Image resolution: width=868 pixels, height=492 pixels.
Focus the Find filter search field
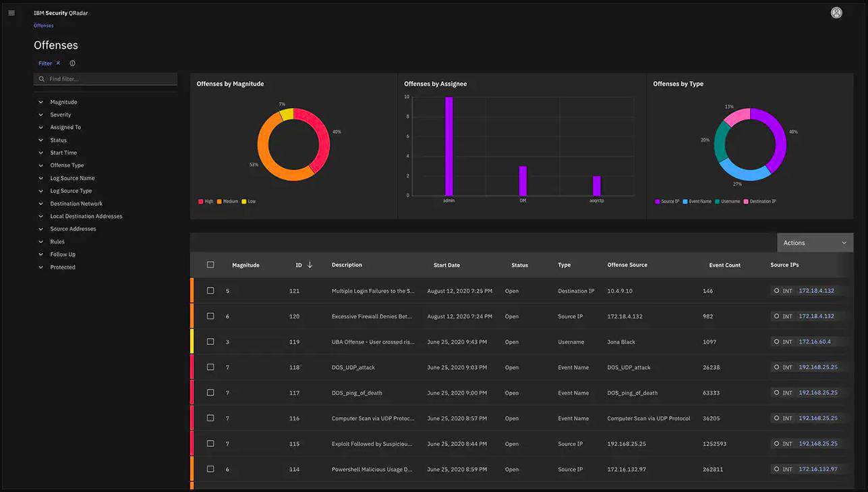coord(105,79)
